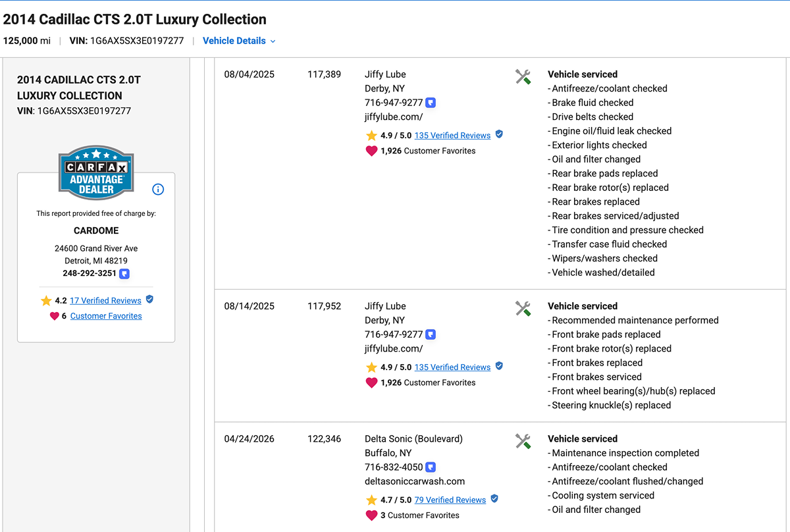Click phone icon next to Delta Sonic 716-832-4050
790x532 pixels.
pyautogui.click(x=431, y=467)
